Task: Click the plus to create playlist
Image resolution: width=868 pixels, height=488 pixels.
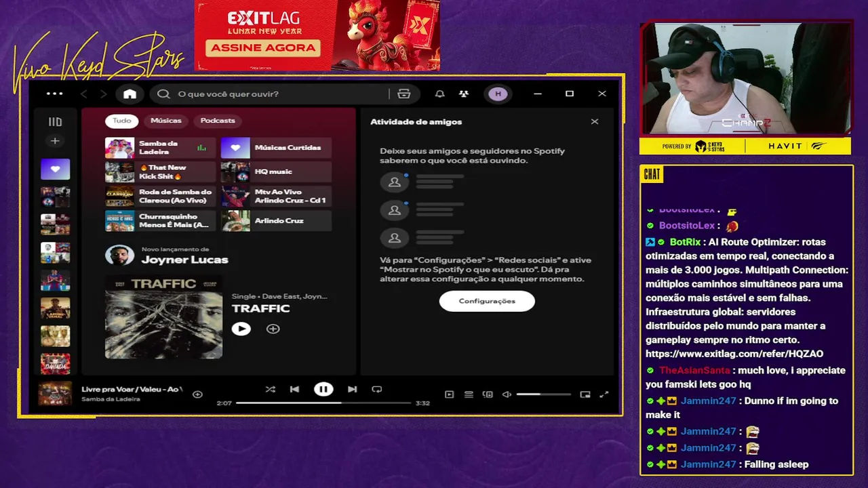Action: point(55,141)
